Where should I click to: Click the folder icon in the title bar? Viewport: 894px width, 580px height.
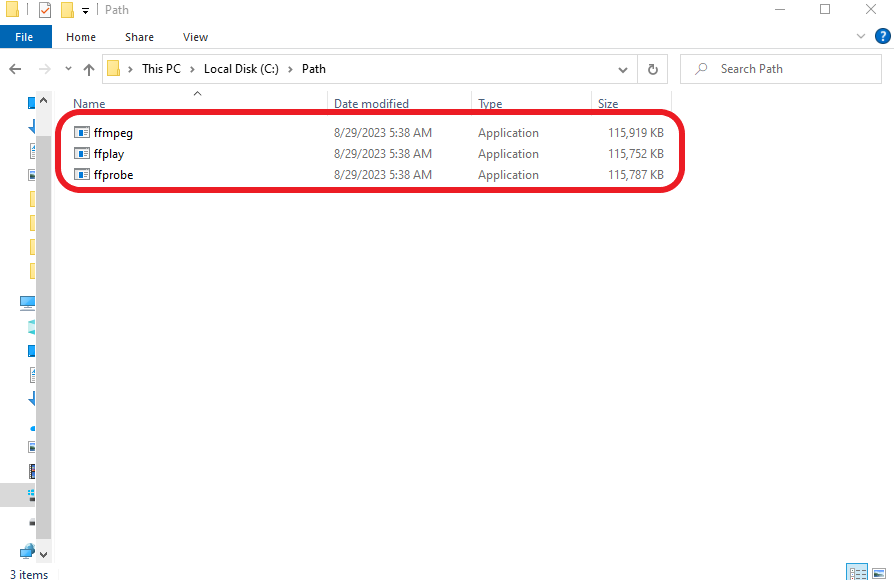pyautogui.click(x=13, y=9)
